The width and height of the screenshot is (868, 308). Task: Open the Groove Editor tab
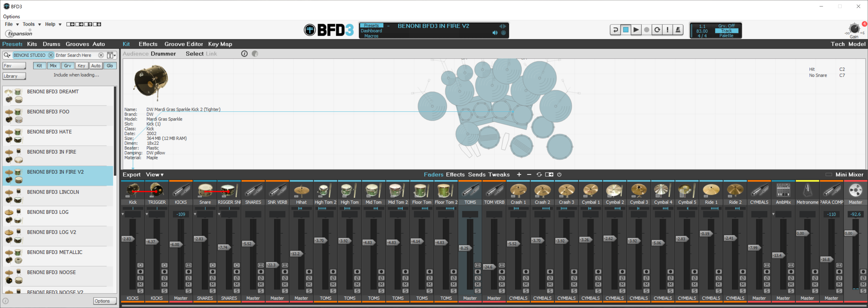[184, 44]
